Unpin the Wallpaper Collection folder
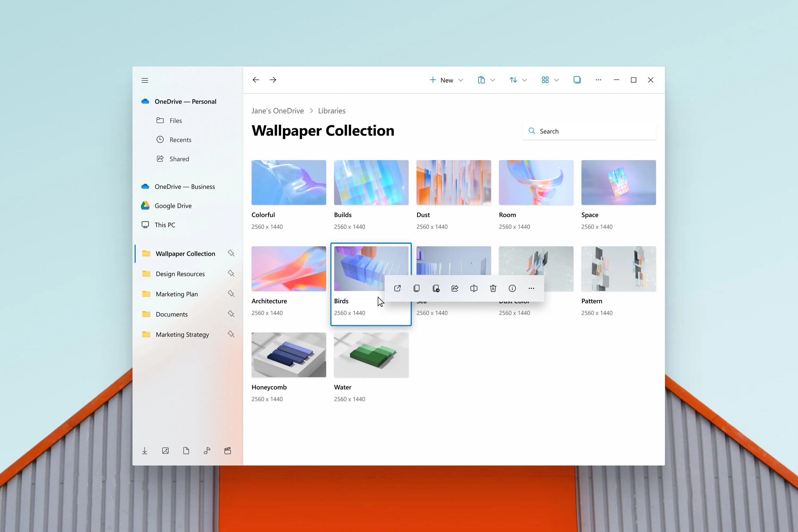Image resolution: width=798 pixels, height=532 pixels. point(231,253)
